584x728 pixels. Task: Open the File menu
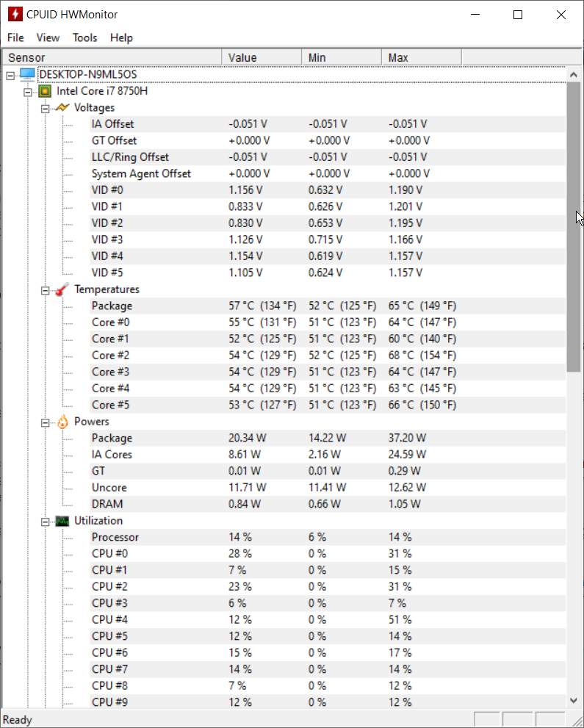[15, 37]
